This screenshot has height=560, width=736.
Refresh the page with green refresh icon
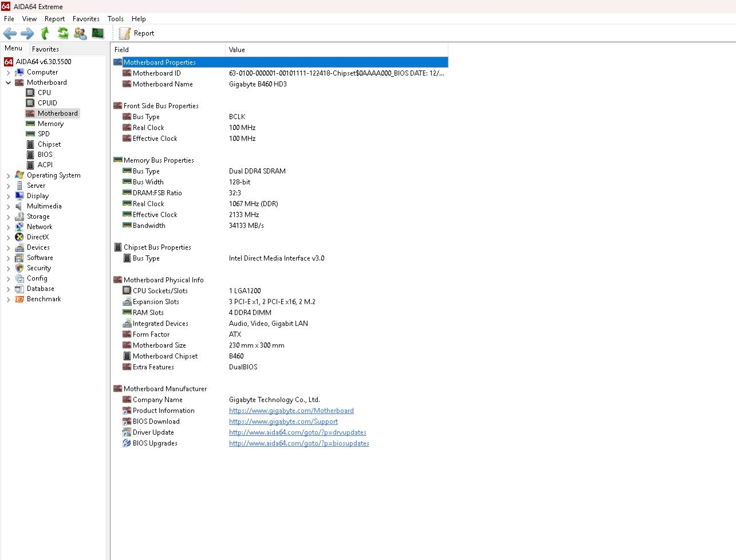click(63, 33)
